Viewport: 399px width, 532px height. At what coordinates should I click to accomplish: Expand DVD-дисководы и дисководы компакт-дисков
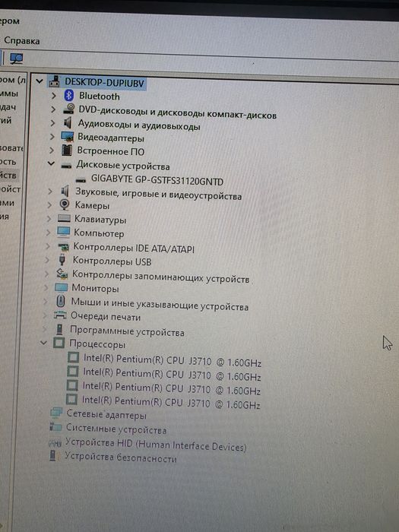[x=53, y=109]
